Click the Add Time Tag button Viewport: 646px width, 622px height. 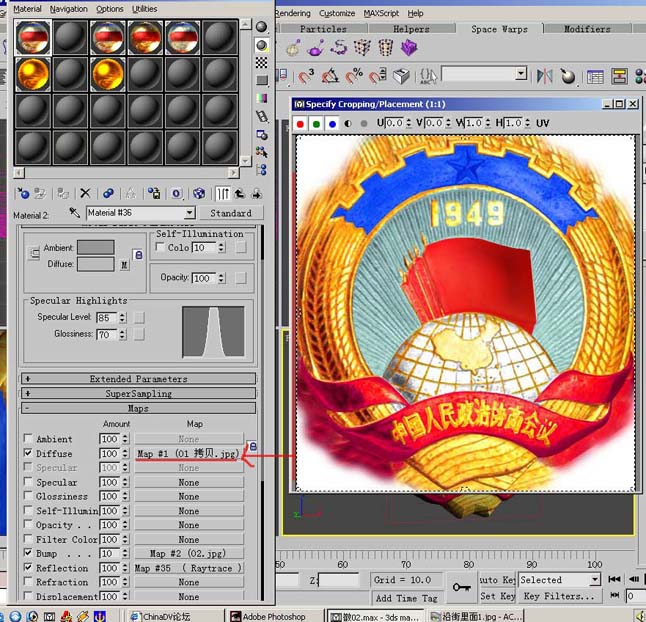coord(407,598)
